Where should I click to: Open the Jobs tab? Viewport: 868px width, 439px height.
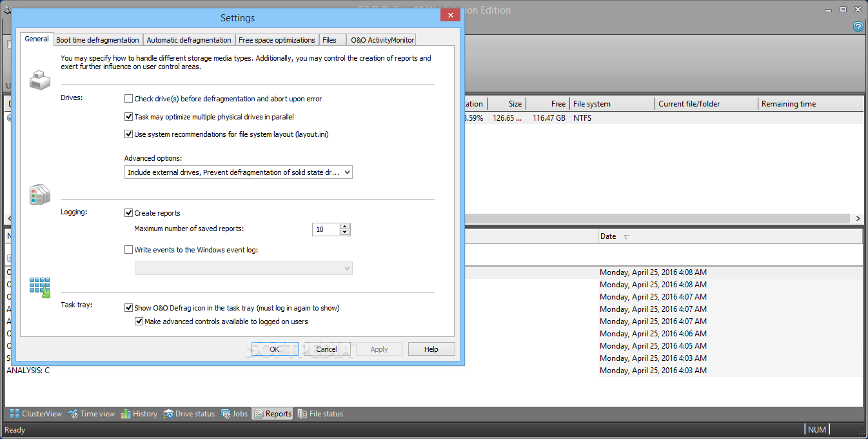pos(235,414)
